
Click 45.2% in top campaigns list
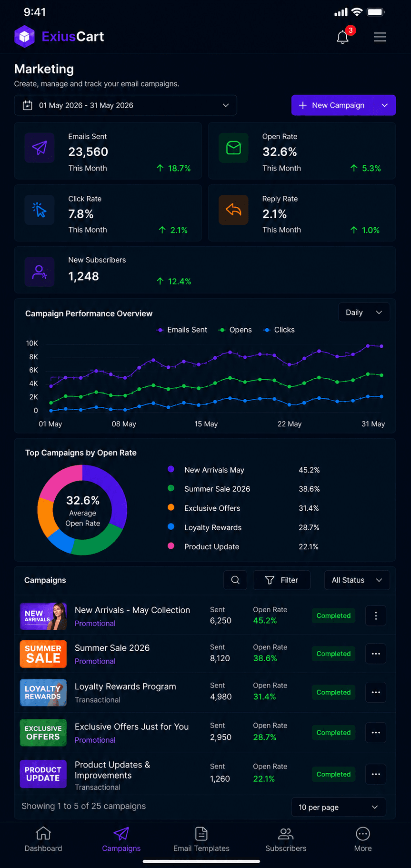[x=309, y=470]
